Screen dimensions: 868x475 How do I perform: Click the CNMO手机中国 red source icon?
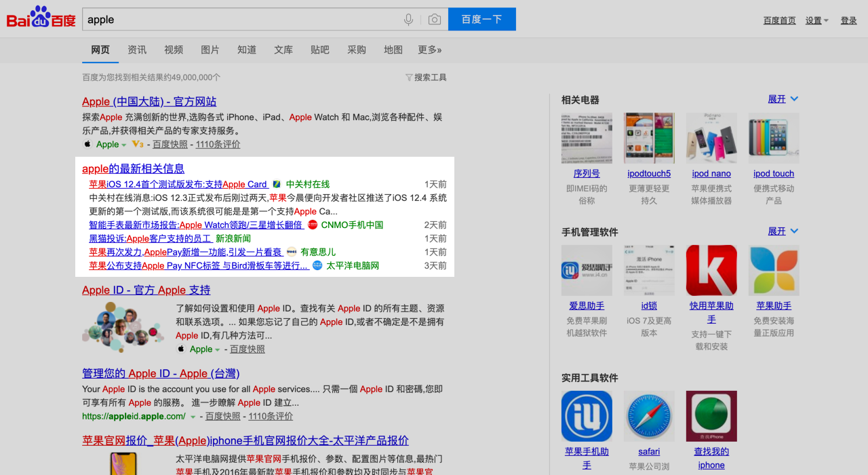[313, 225]
